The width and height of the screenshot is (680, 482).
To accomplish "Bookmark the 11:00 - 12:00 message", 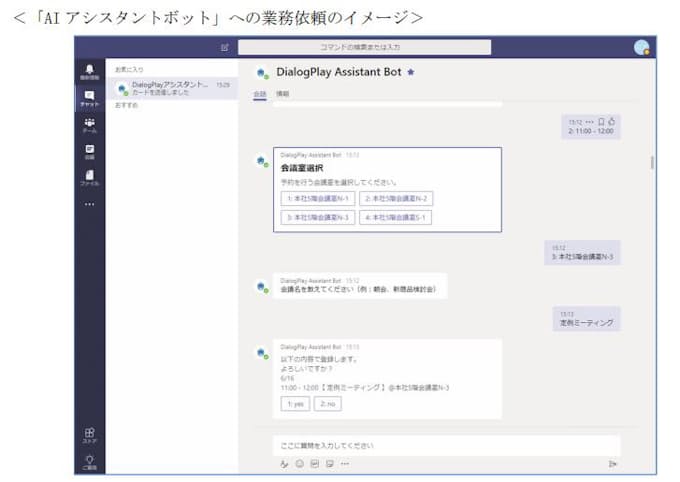I will tap(601, 122).
